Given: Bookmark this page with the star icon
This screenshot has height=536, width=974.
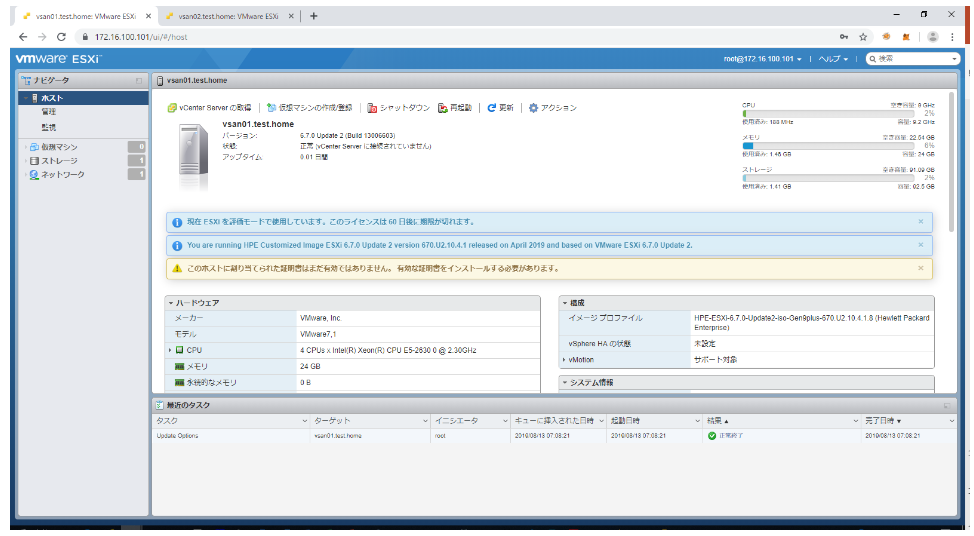Looking at the screenshot, I should coord(863,37).
